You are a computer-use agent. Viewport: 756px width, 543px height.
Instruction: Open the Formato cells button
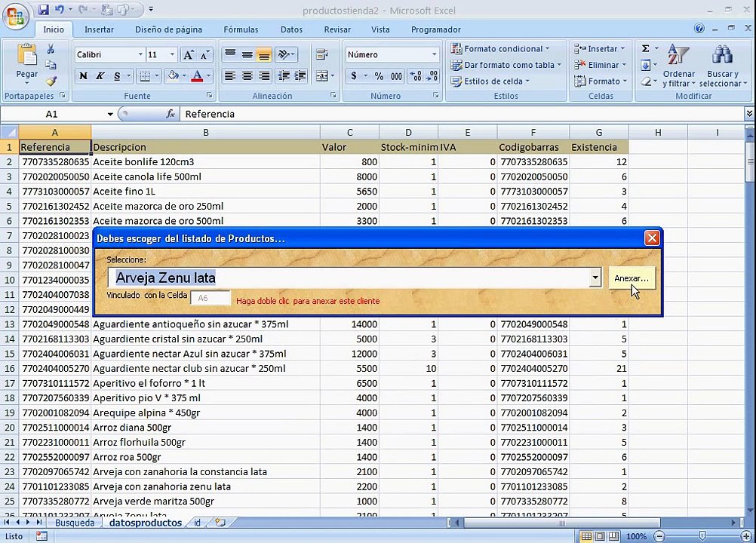click(x=601, y=81)
